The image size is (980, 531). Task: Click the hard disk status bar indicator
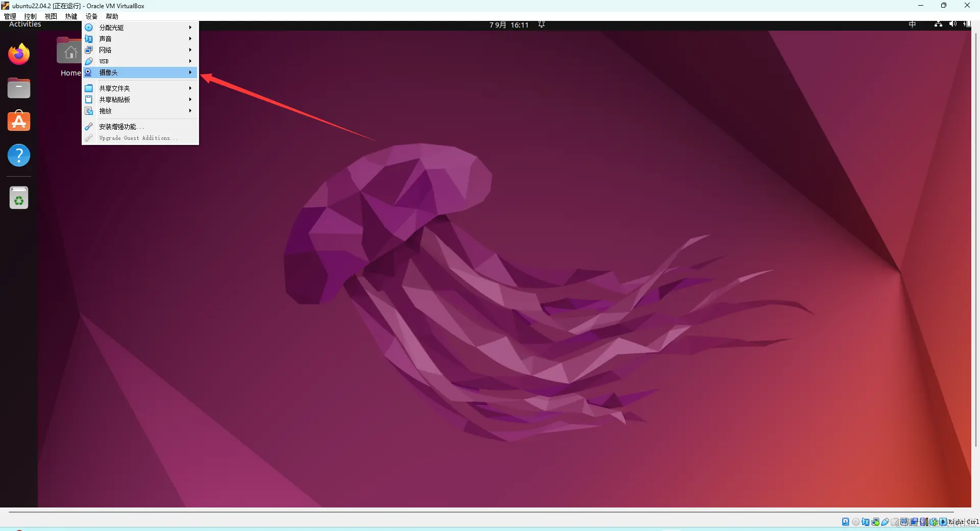846,522
